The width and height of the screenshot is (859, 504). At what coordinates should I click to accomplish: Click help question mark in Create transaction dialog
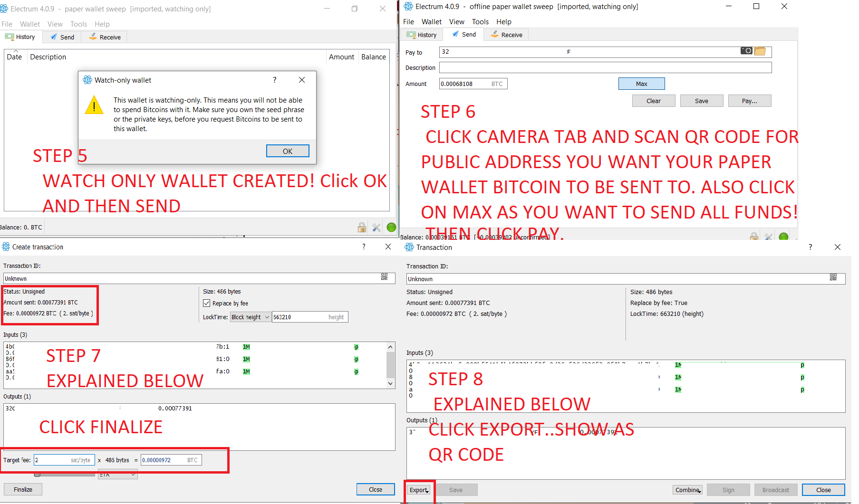tap(364, 247)
